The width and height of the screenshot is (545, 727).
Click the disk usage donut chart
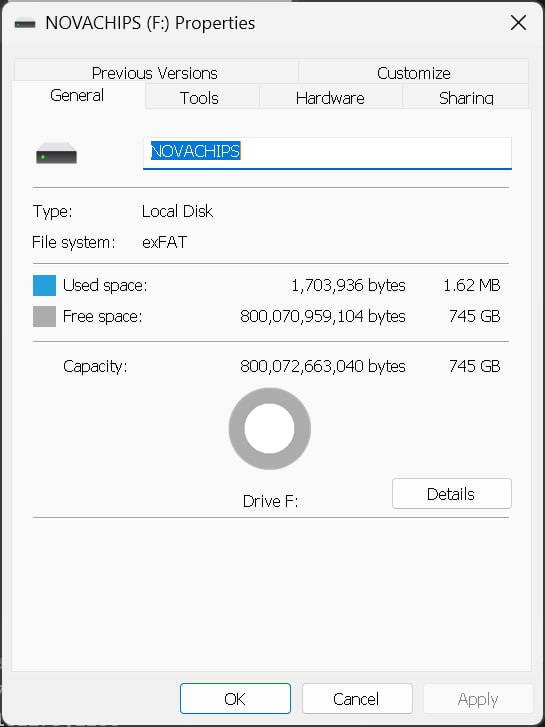[269, 429]
